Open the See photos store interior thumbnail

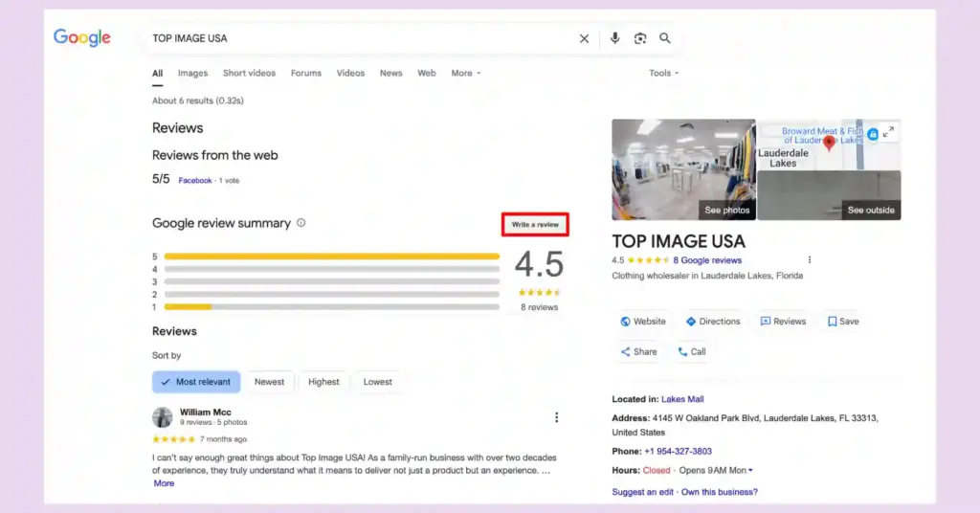(x=683, y=169)
